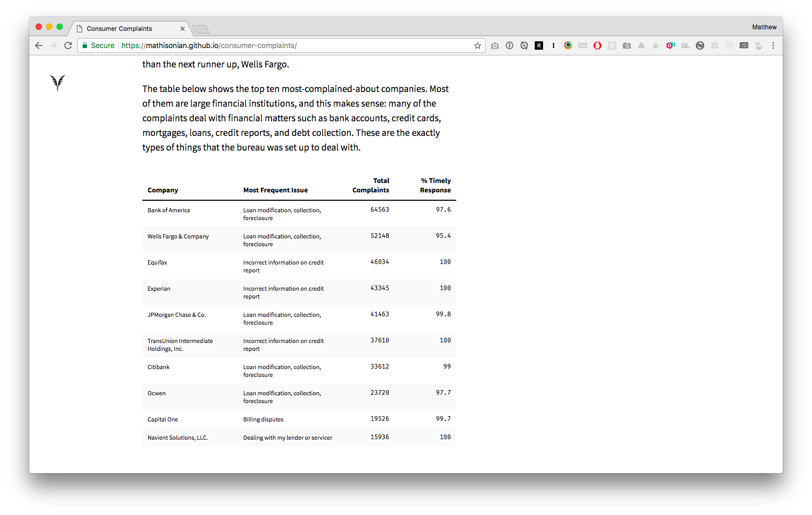This screenshot has height=515, width=812.
Task: Click the wing logo on the left of the page
Action: click(x=58, y=83)
